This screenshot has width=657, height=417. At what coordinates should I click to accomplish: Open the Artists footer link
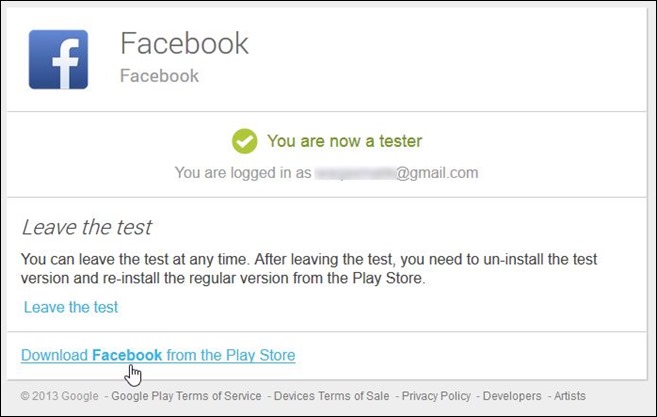tap(570, 396)
